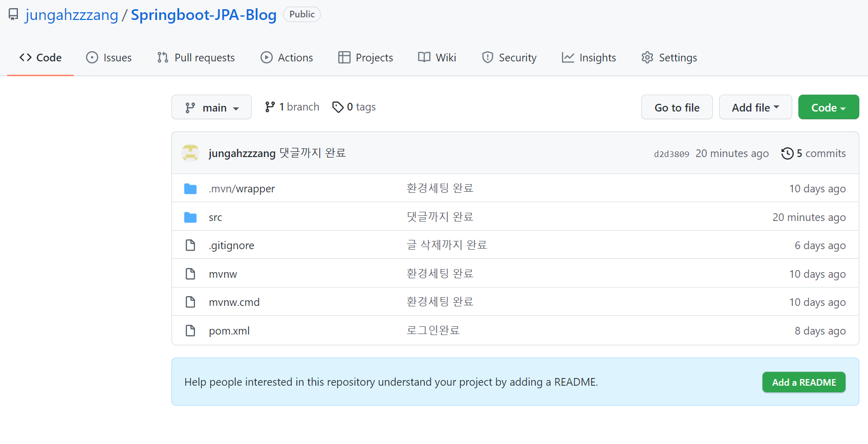868x444 pixels.
Task: Open repository Settings tab
Action: click(669, 58)
